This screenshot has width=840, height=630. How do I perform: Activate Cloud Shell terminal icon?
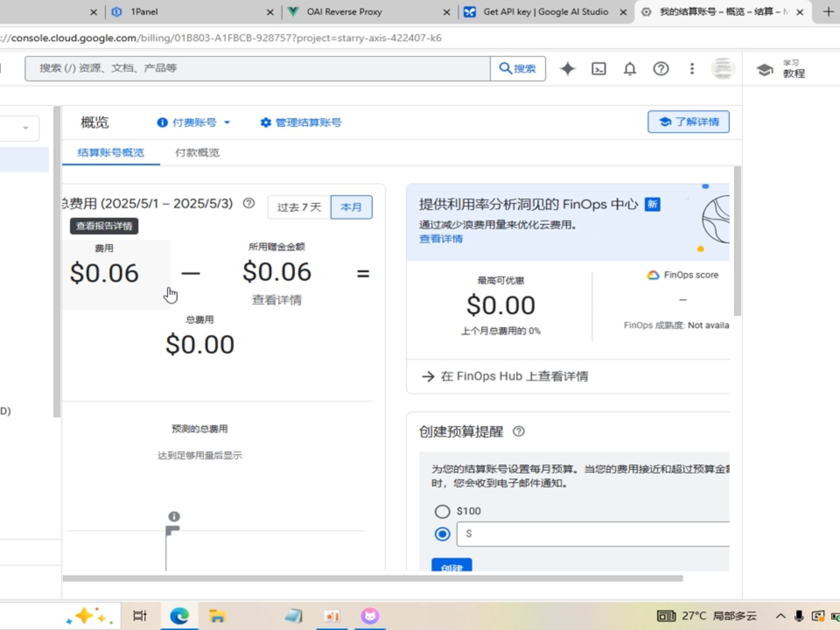coord(598,69)
